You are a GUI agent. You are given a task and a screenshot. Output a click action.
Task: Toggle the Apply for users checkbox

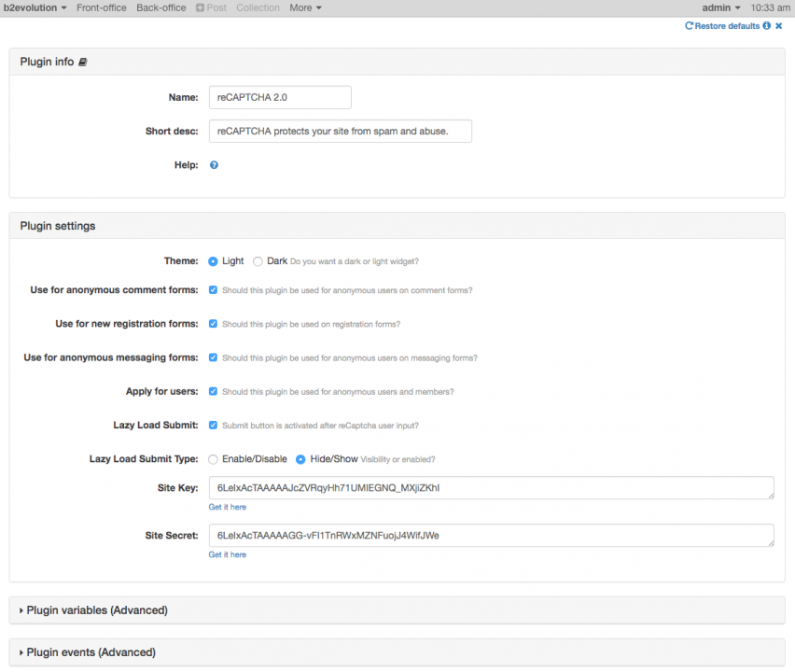point(213,392)
